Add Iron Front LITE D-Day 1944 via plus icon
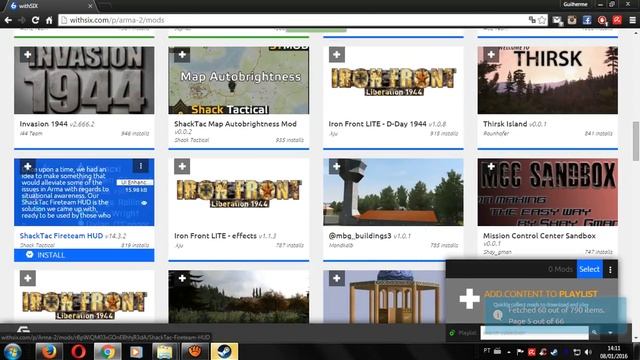 tap(337, 54)
